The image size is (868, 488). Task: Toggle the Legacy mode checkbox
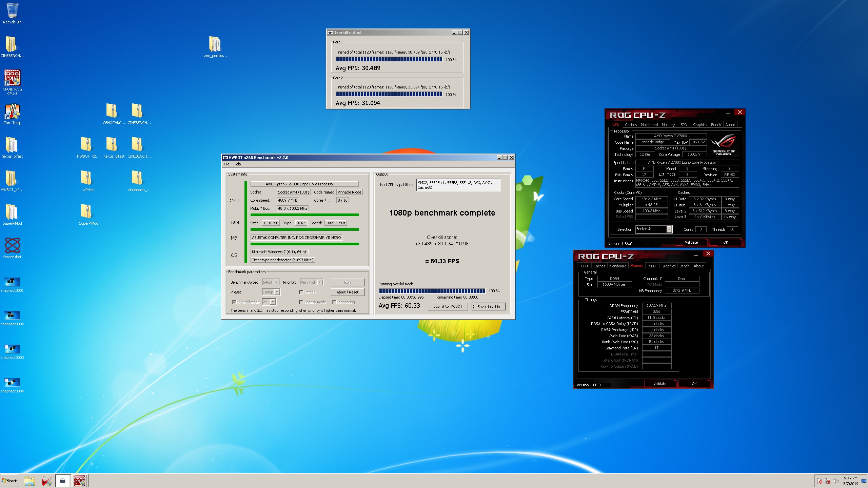click(301, 302)
